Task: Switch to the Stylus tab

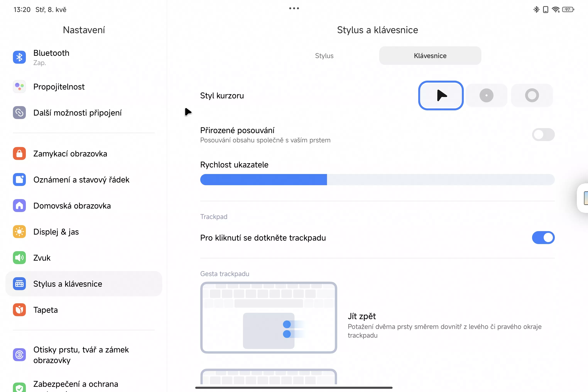Action: tap(324, 56)
